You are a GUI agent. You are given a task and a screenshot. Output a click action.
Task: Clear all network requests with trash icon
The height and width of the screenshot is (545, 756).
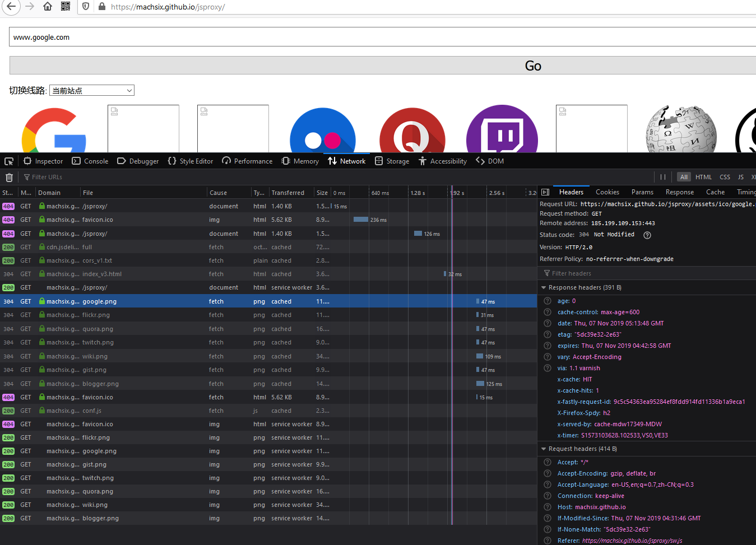(x=8, y=176)
